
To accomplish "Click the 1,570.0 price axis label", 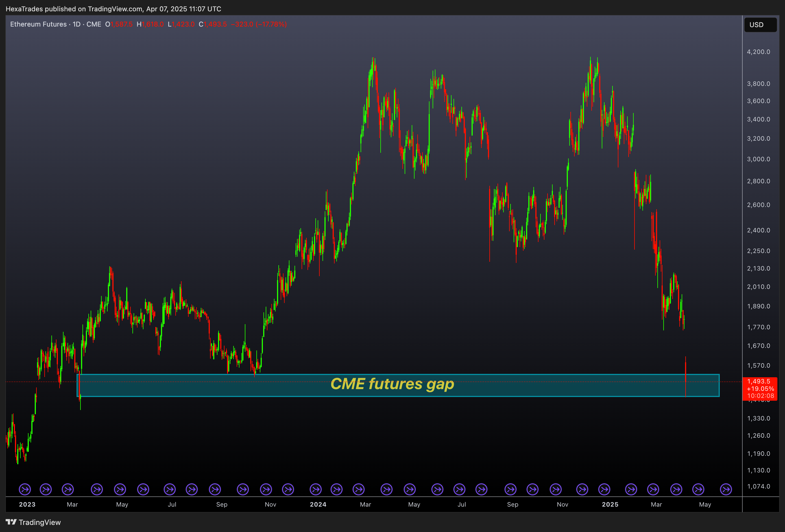I will pos(758,366).
